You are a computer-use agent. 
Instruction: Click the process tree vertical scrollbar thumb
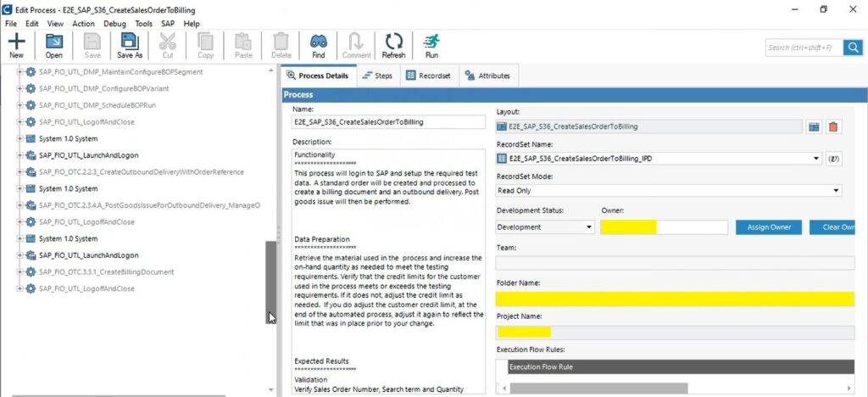(270, 282)
